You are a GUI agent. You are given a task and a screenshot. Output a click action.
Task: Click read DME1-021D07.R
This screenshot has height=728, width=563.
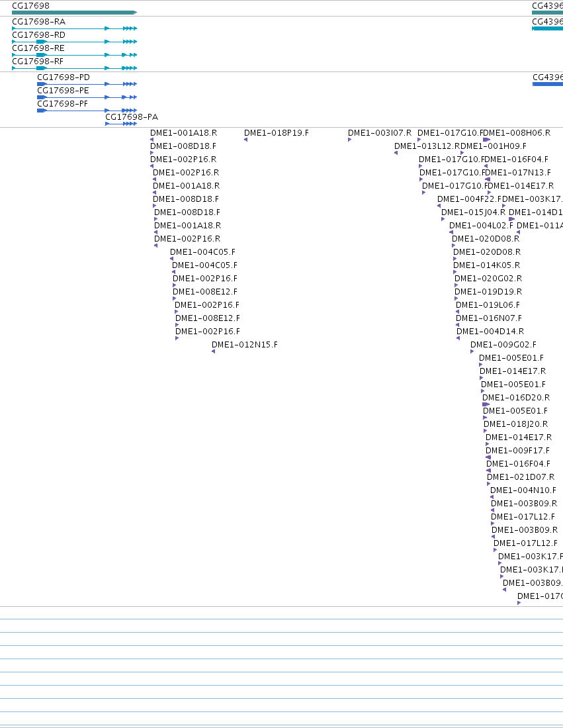521,477
